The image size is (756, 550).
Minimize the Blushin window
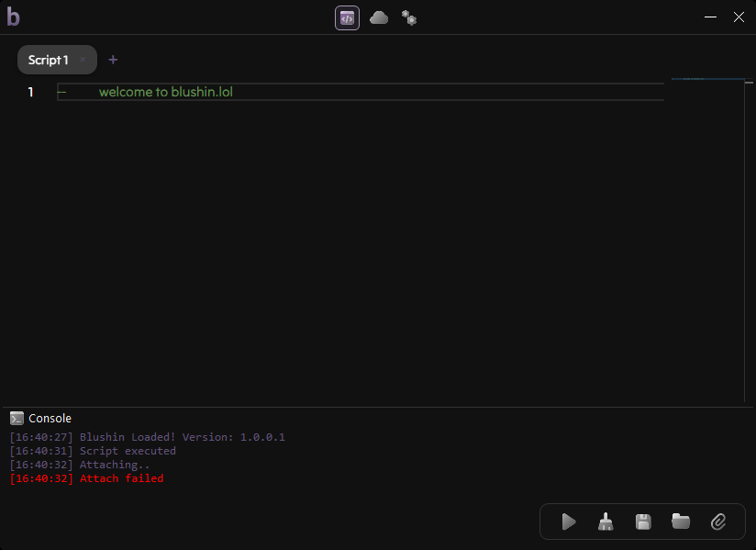(x=710, y=17)
